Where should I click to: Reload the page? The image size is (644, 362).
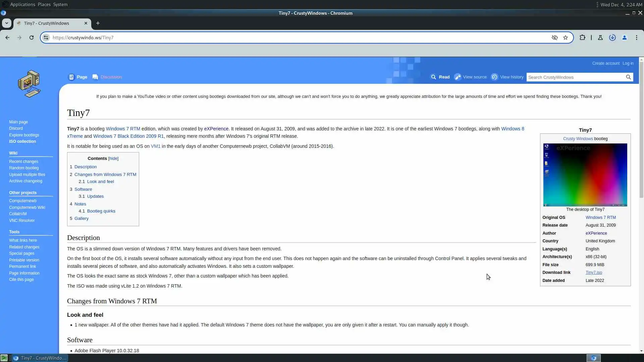[32, 38]
